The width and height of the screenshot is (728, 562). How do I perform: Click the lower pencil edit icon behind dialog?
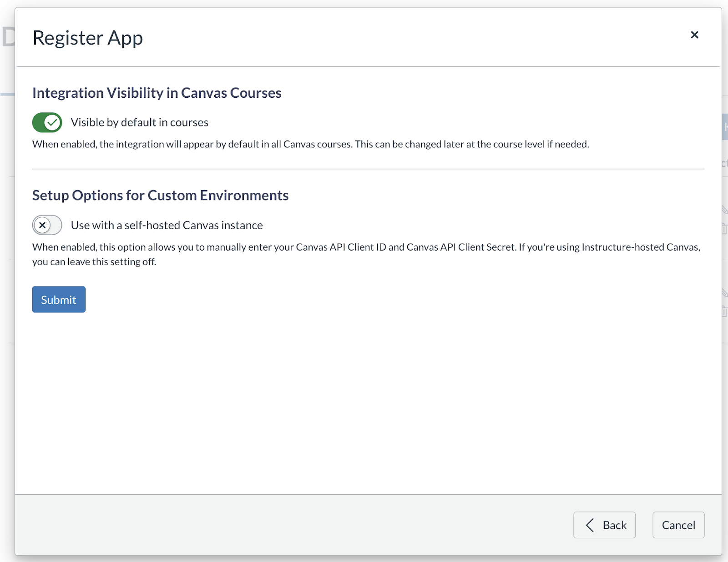pos(724,293)
